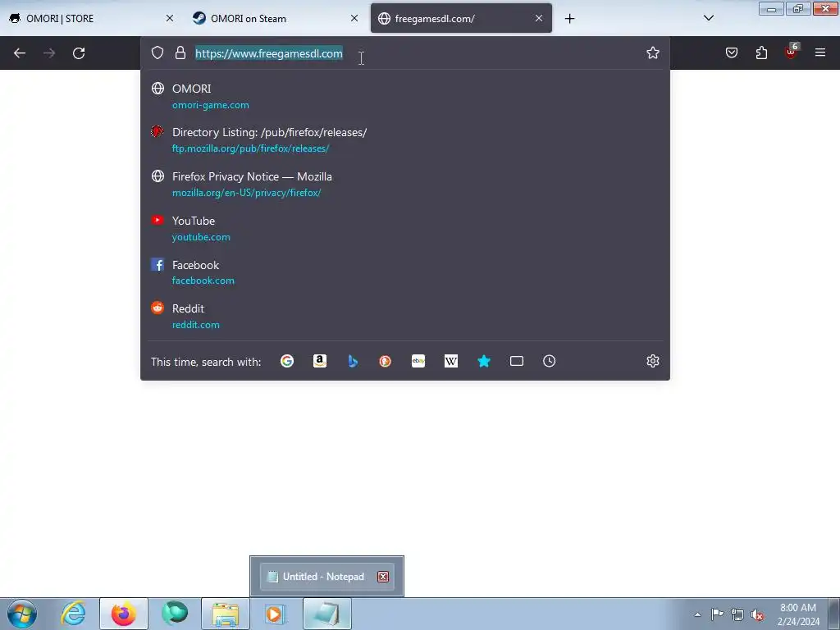The width and height of the screenshot is (840, 630).
Task: Select Untitled - Notepad preview thumbnail
Action: (326, 577)
